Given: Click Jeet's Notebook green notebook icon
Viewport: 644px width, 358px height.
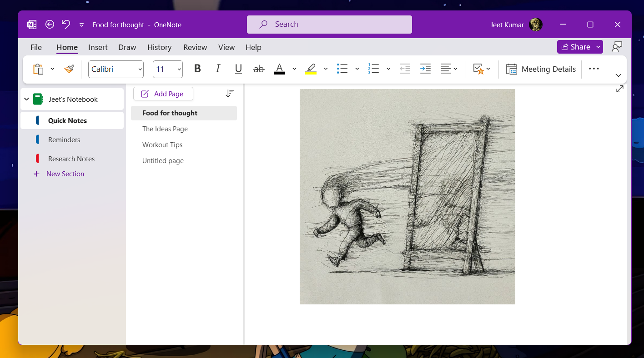Looking at the screenshot, I should [38, 99].
